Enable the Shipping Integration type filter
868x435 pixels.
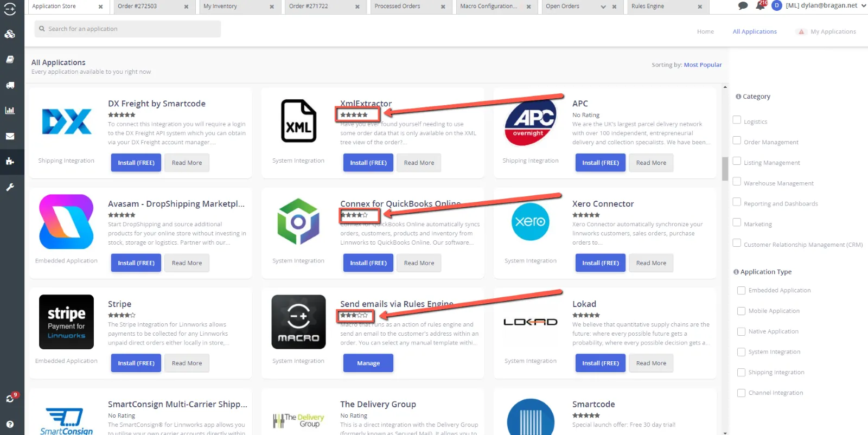tap(741, 373)
